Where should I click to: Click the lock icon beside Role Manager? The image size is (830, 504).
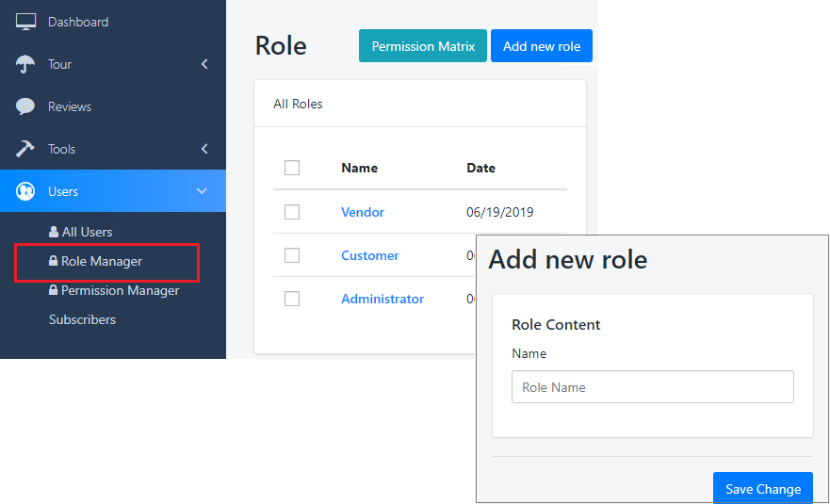click(54, 261)
